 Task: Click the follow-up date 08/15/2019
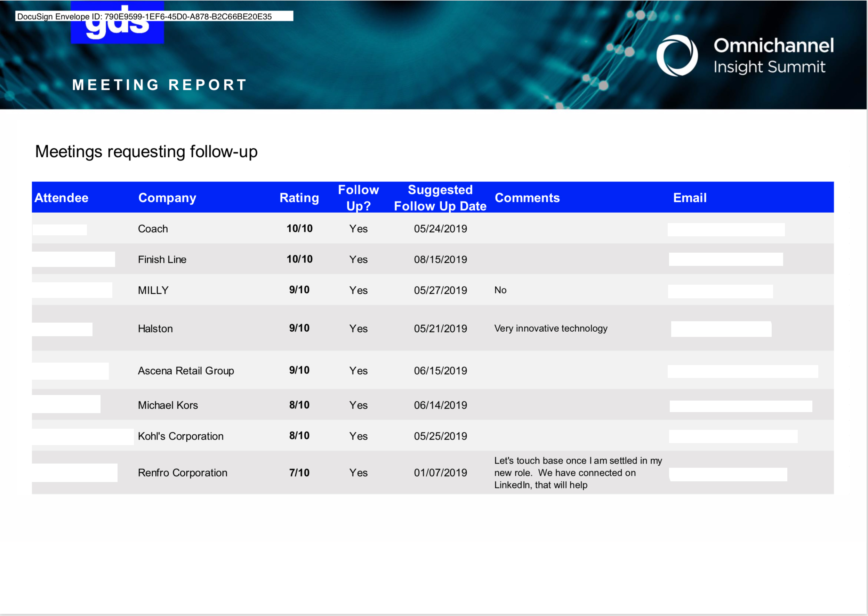point(441,259)
